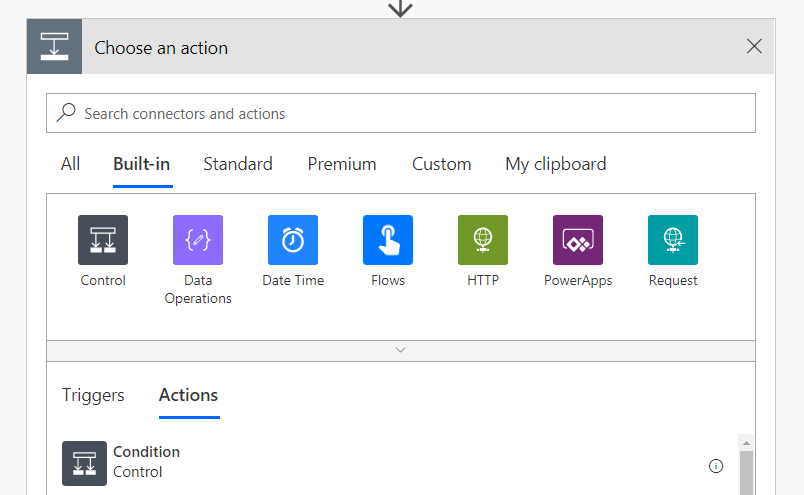804x495 pixels.
Task: Select the Built-in tab
Action: [x=142, y=164]
